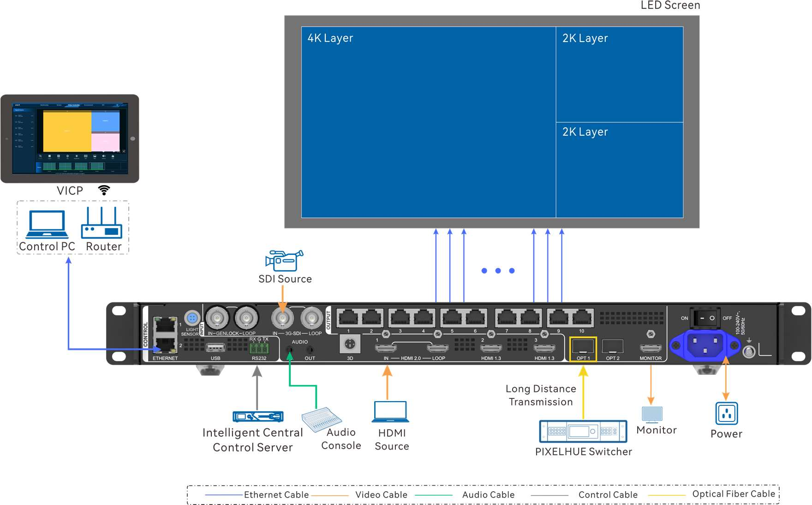The height and width of the screenshot is (505, 812).
Task: Click the upper 2K Layer region
Action: tap(620, 74)
